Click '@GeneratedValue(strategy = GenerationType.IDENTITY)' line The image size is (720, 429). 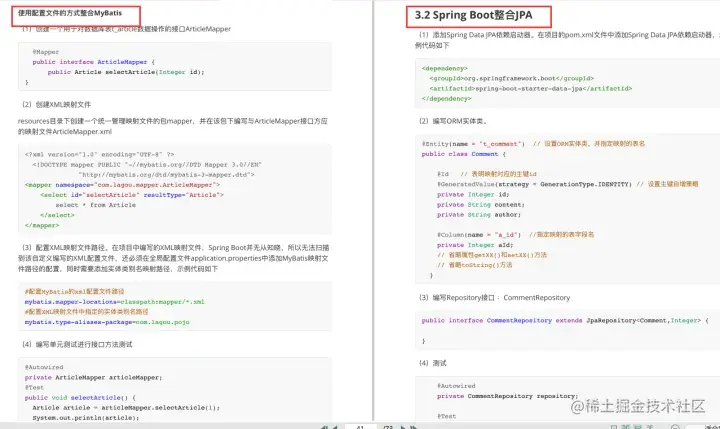(534, 184)
